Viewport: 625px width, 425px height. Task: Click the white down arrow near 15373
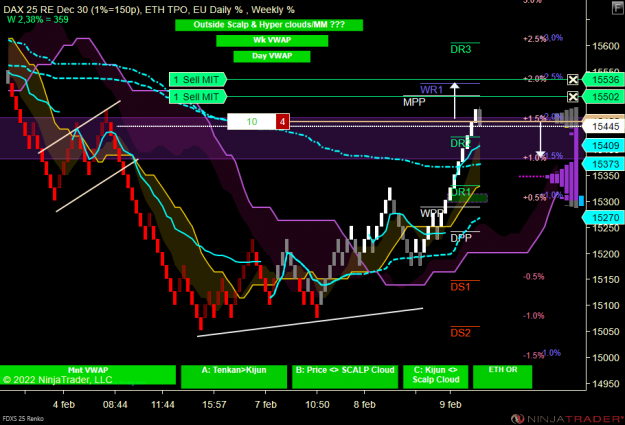pyautogui.click(x=540, y=140)
